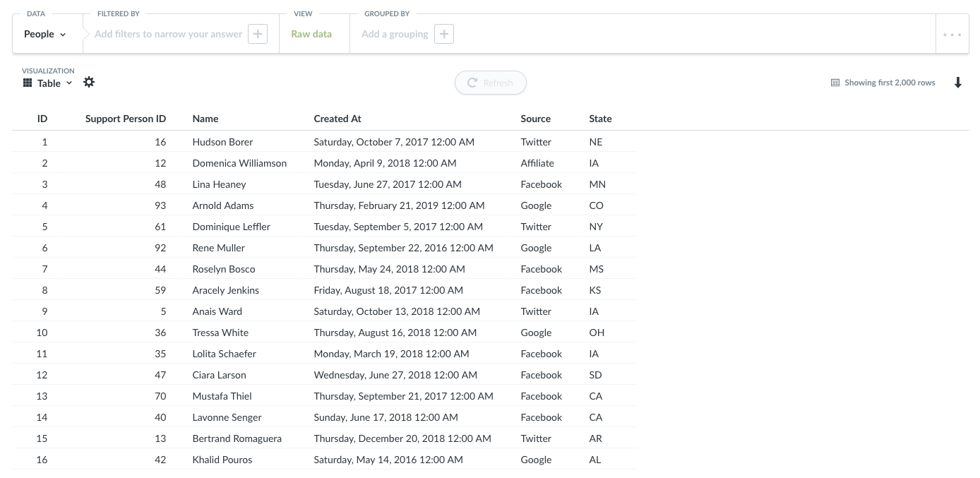Image resolution: width=980 pixels, height=478 pixels.
Task: Open the People data source dropdown
Action: point(45,34)
